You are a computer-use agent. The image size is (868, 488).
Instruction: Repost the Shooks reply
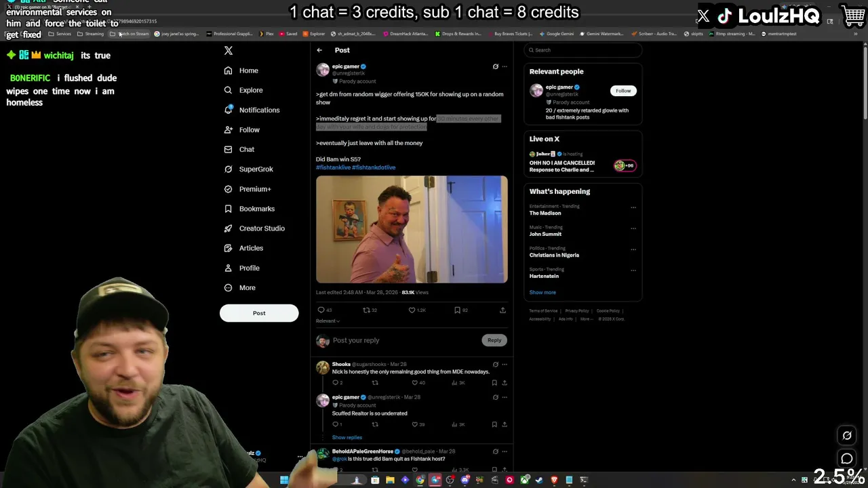tap(375, 383)
